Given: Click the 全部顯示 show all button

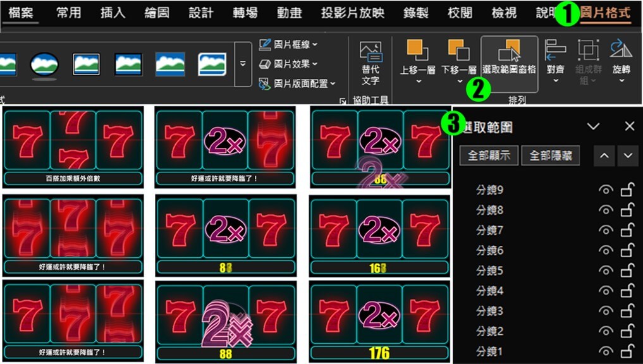Looking at the screenshot, I should click(x=489, y=155).
